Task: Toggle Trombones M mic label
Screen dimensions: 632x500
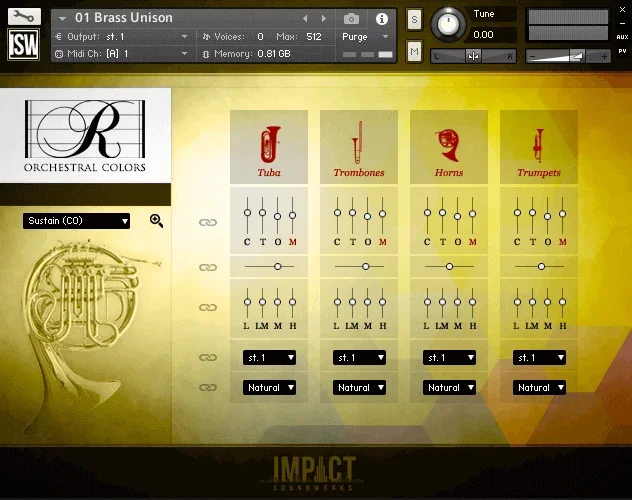Action: coord(383,242)
